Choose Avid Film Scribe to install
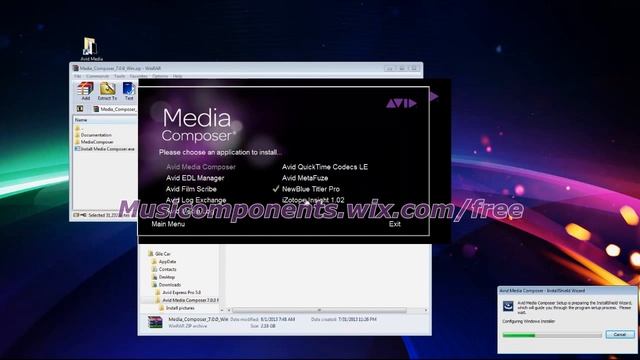This screenshot has width=640, height=360. click(191, 189)
